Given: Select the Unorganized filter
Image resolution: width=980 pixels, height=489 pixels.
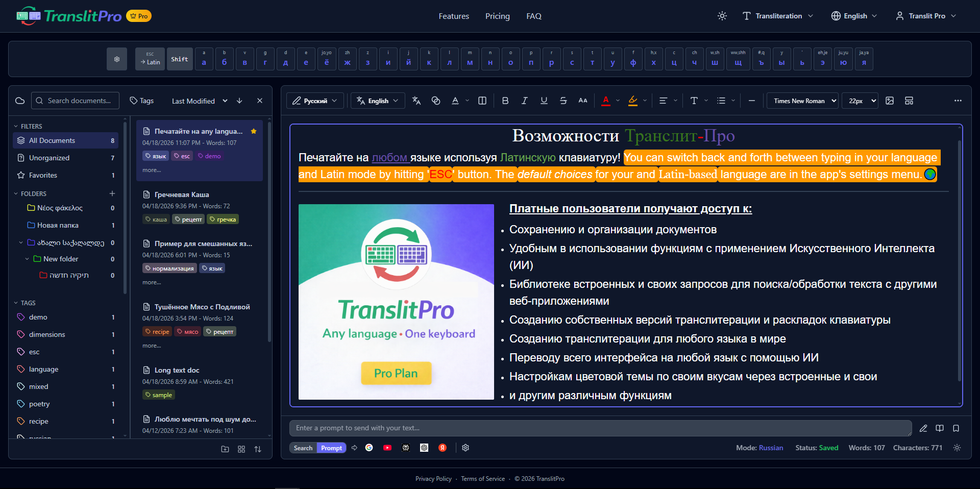Looking at the screenshot, I should point(66,158).
